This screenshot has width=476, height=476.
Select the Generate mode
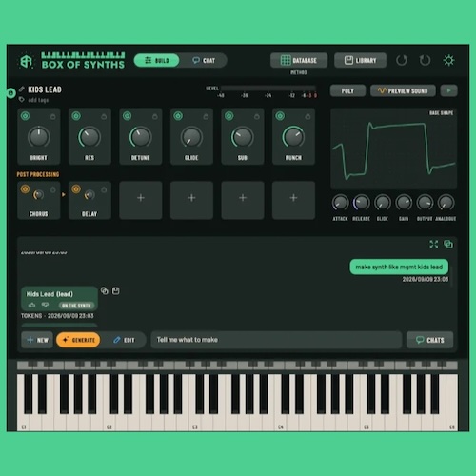click(x=78, y=340)
